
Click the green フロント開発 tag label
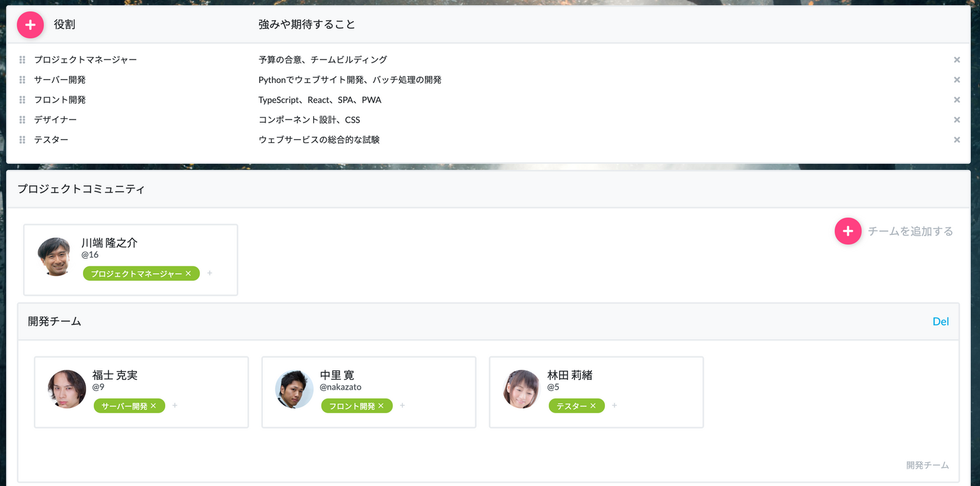point(352,406)
